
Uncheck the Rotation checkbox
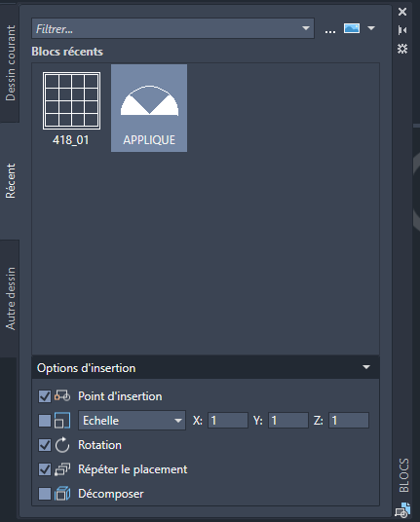45,445
